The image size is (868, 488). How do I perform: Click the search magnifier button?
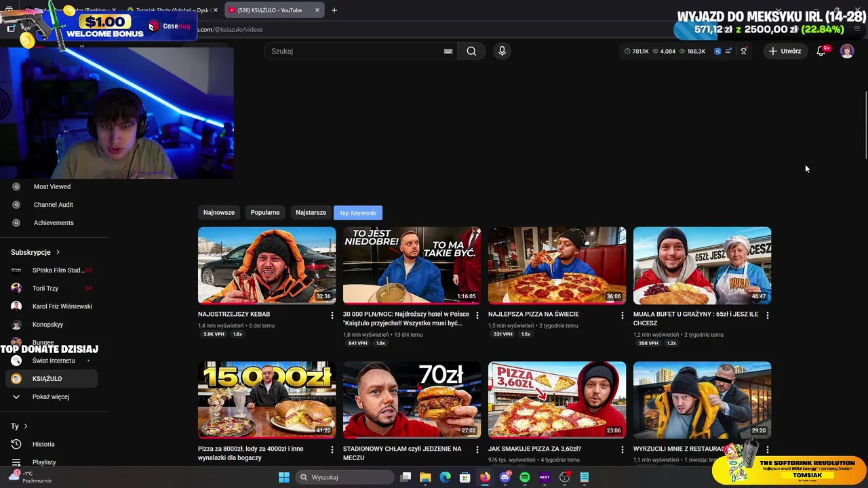coord(471,51)
